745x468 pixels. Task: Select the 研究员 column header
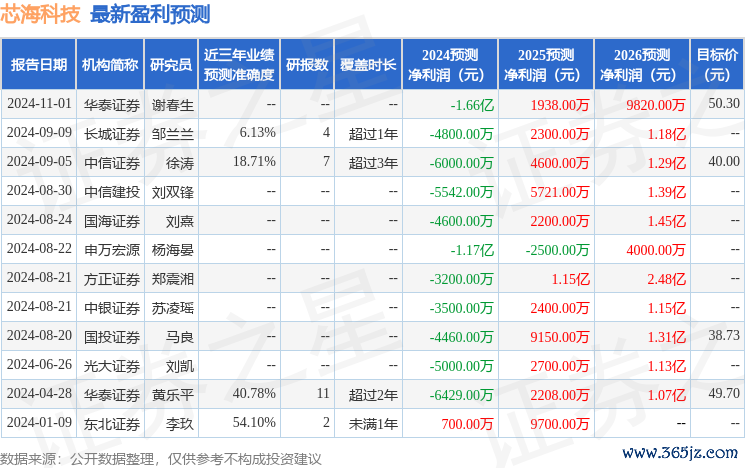171,64
